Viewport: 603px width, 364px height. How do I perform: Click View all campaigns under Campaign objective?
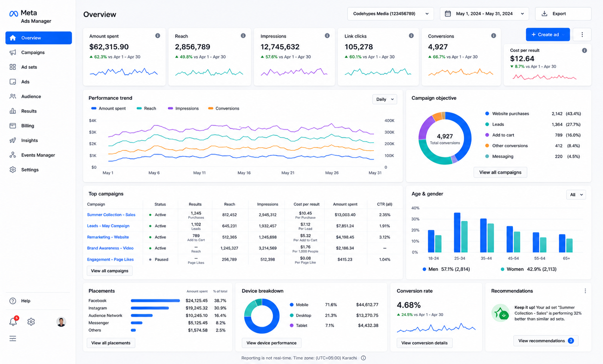(x=500, y=172)
